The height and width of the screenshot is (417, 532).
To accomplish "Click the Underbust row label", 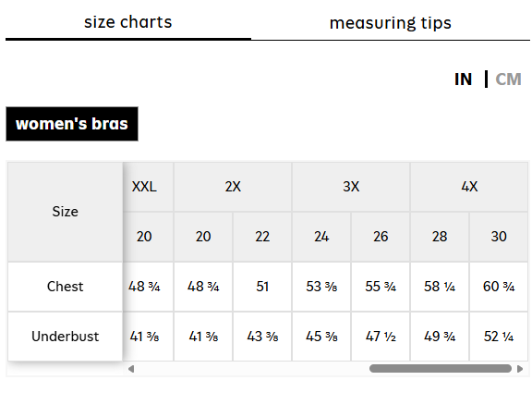I will 66,337.
